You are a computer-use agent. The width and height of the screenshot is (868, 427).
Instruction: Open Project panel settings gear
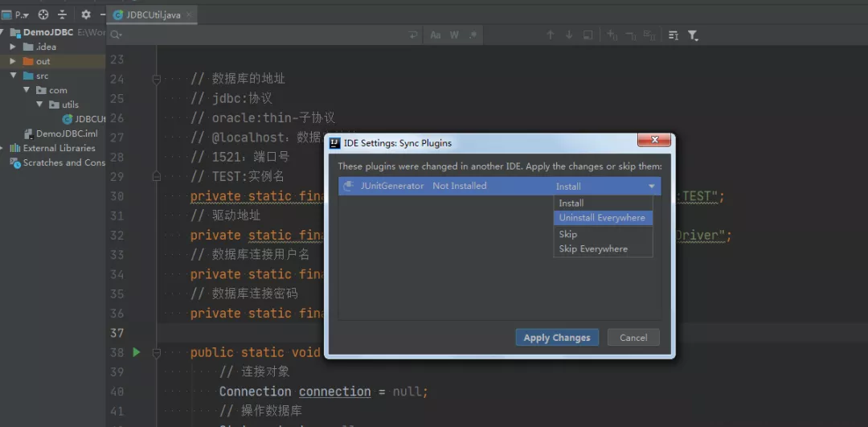point(86,14)
